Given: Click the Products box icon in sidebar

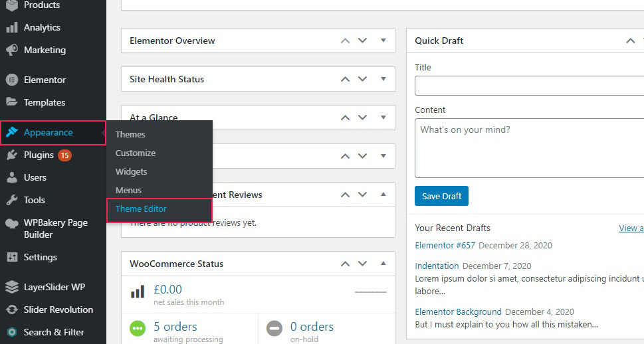Looking at the screenshot, I should 12,5.
